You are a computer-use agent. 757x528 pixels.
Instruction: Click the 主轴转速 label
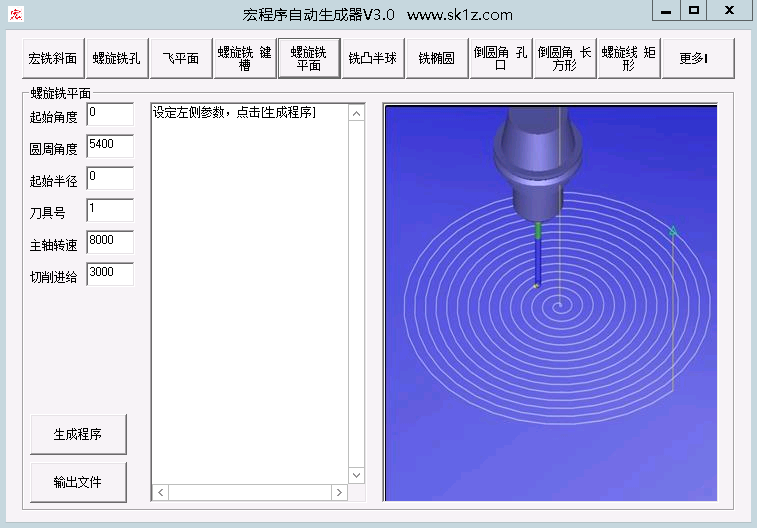click(54, 245)
